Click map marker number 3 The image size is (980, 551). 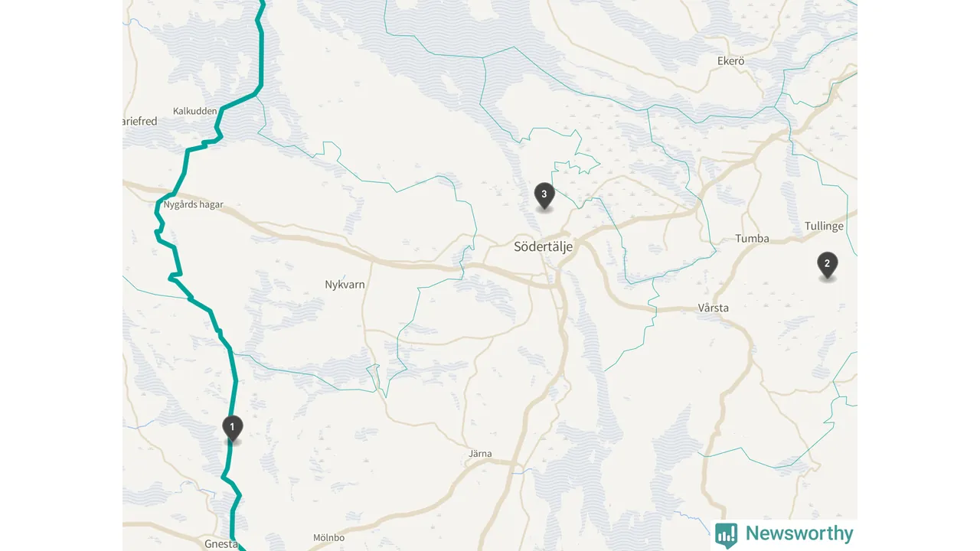[x=544, y=196]
